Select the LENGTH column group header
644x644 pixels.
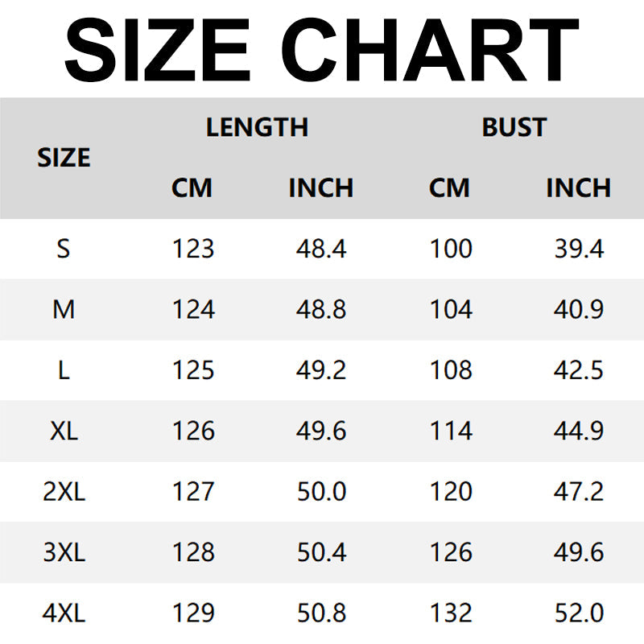coord(257,127)
